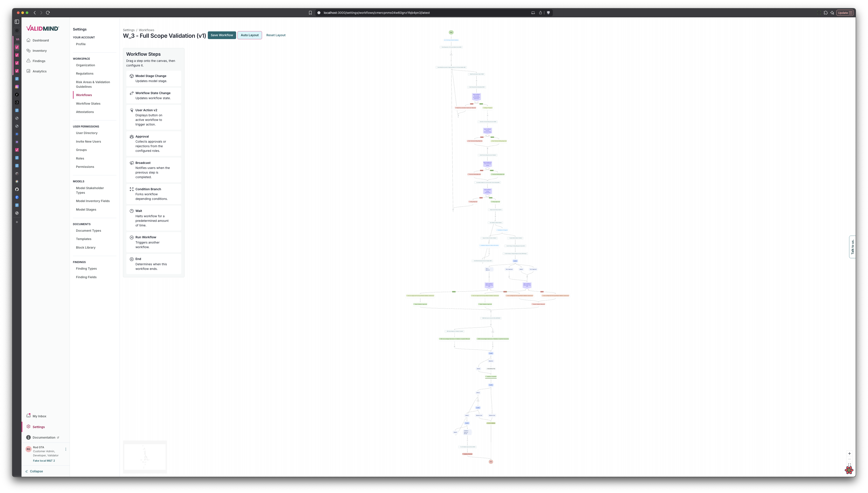Viewport: 868px width, 493px height.
Task: Click the Broadcast step icon
Action: click(x=132, y=163)
